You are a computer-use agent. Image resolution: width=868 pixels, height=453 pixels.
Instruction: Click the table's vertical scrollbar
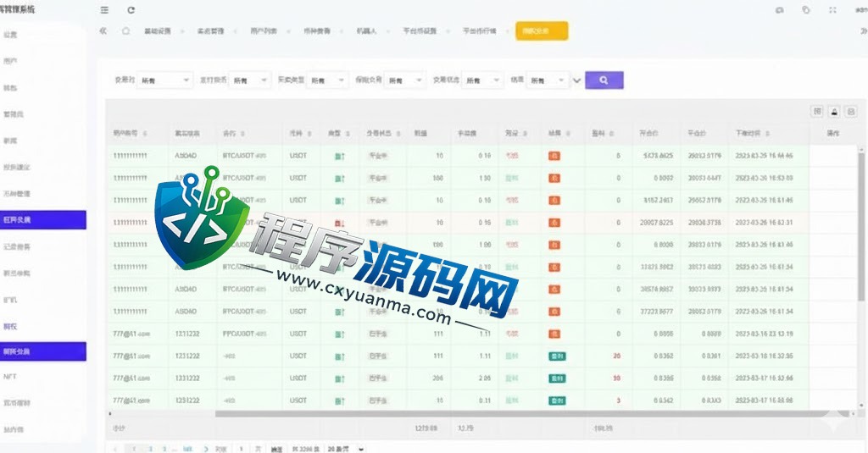pyautogui.click(x=861, y=227)
